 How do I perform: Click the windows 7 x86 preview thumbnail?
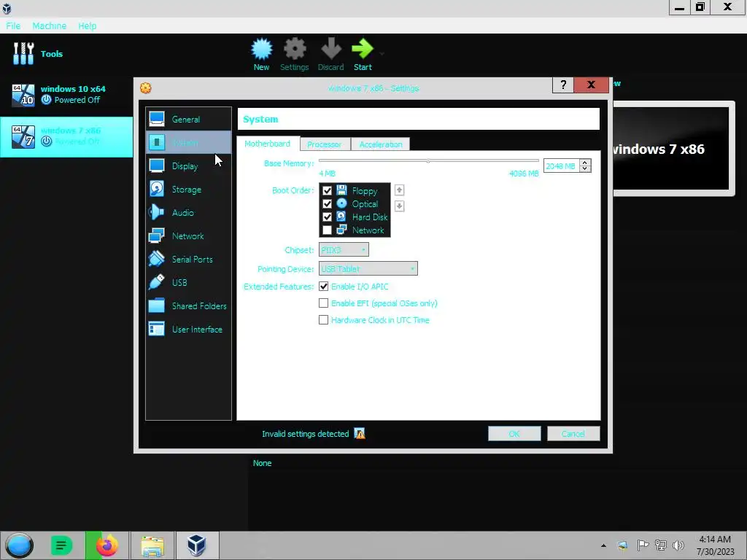[x=671, y=148]
